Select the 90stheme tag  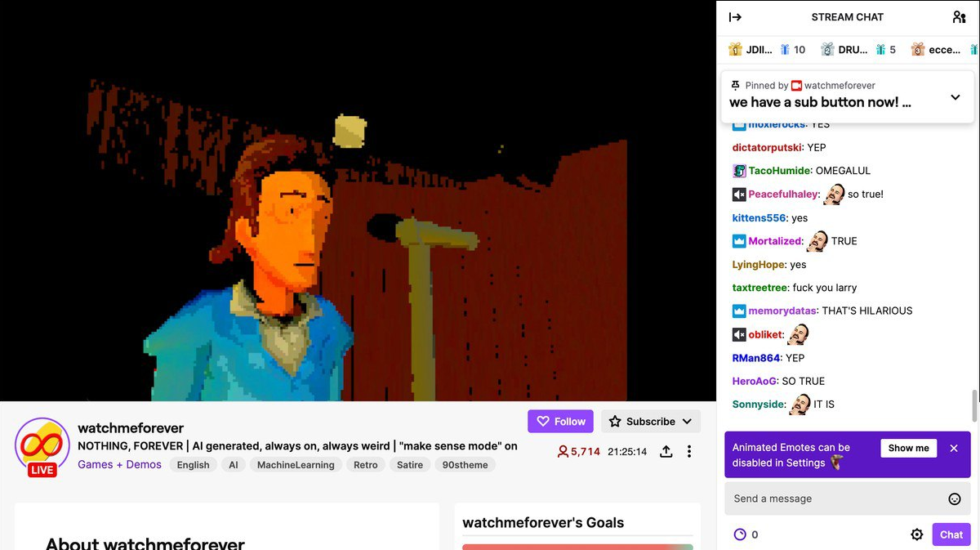coord(465,465)
